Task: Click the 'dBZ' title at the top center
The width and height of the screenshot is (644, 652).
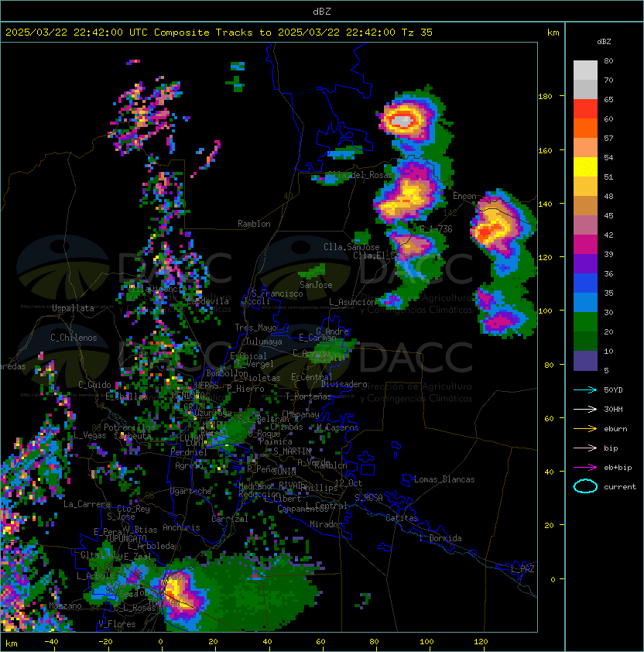Action: (x=322, y=11)
